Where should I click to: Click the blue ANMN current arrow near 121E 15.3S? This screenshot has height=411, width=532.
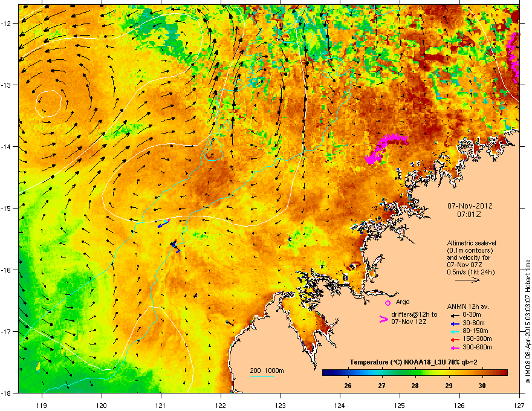[163, 224]
